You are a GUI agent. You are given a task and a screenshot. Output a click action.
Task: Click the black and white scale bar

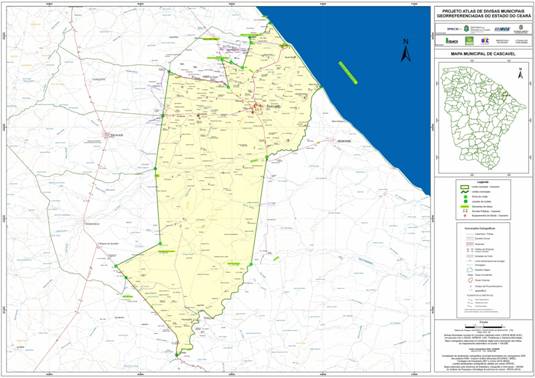point(483,327)
